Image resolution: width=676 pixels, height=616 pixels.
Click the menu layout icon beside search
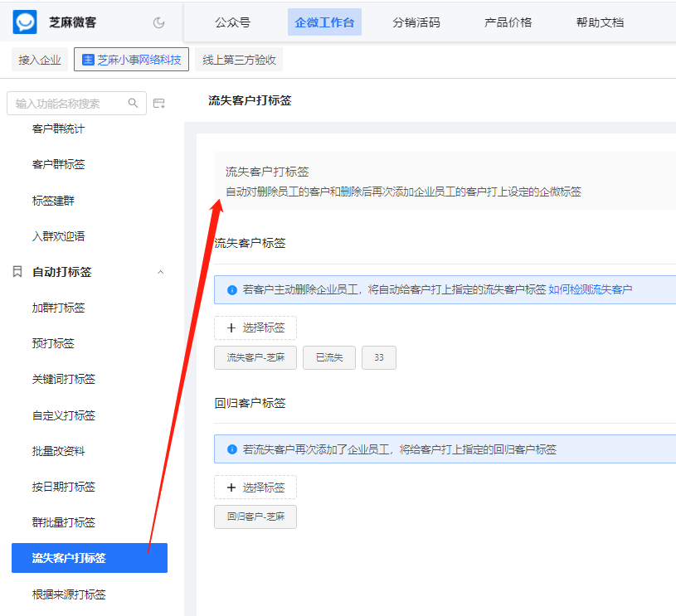tap(159, 103)
